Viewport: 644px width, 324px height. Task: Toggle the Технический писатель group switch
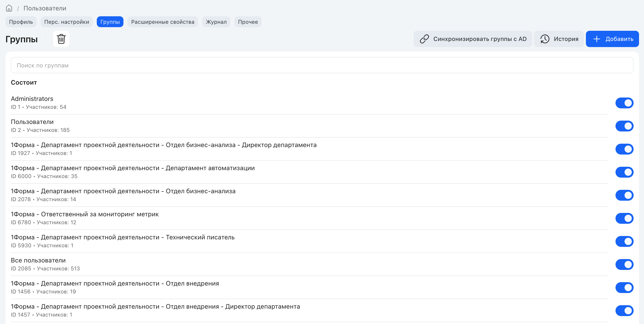click(x=625, y=241)
